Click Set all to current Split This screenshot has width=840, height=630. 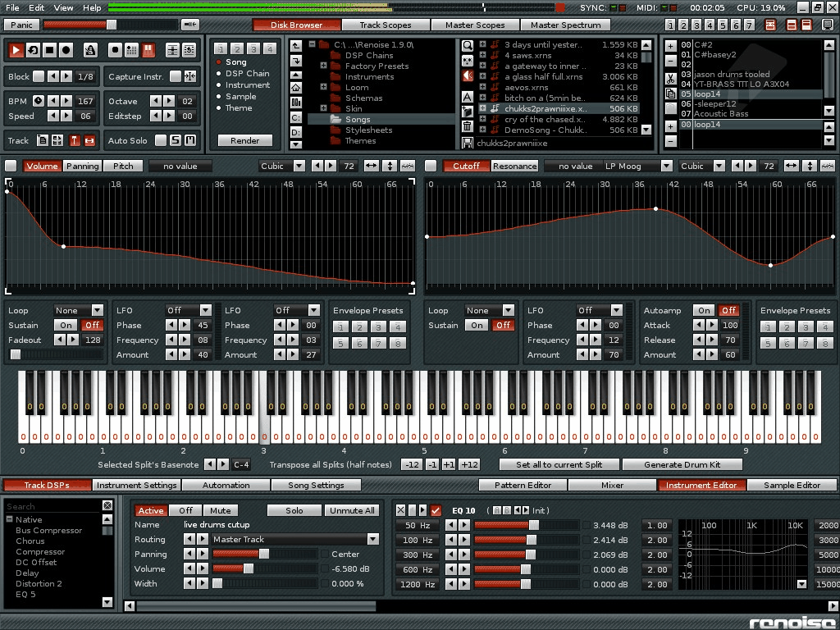click(x=559, y=464)
